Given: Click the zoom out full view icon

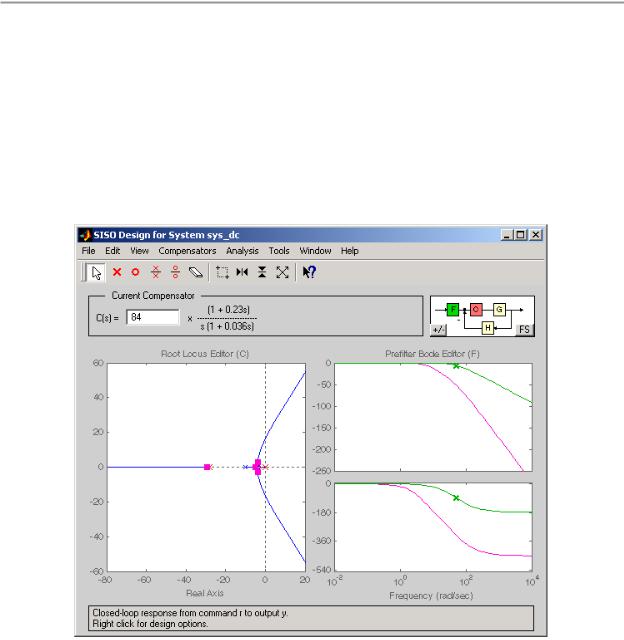Looking at the screenshot, I should pyautogui.click(x=282, y=272).
